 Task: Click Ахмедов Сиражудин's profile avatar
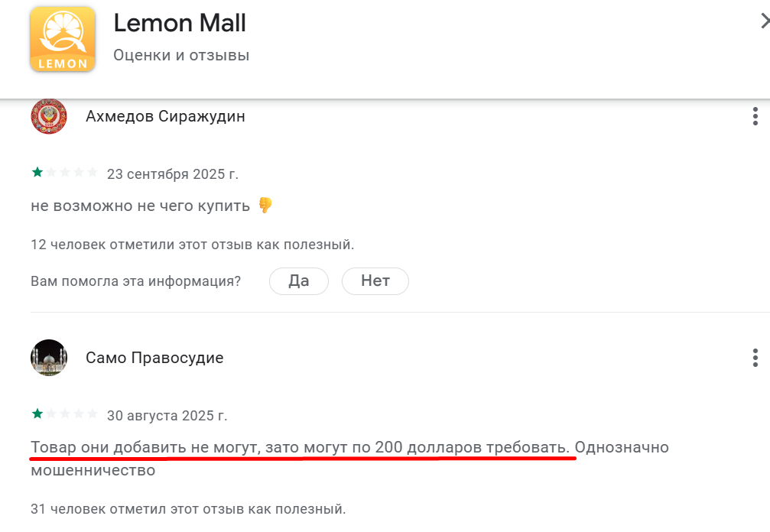48,116
